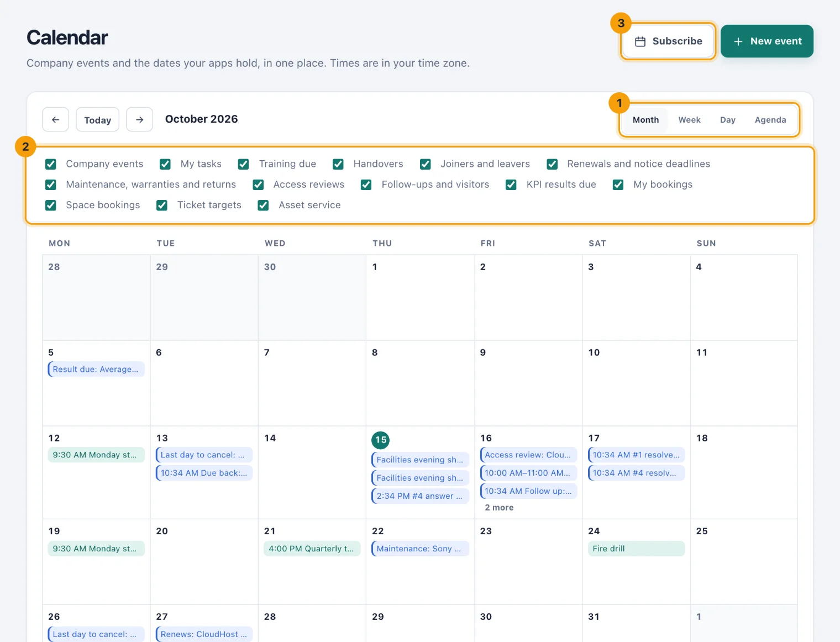Image resolution: width=840 pixels, height=642 pixels.
Task: Toggle Follow-ups and visitors checkbox
Action: click(x=366, y=185)
